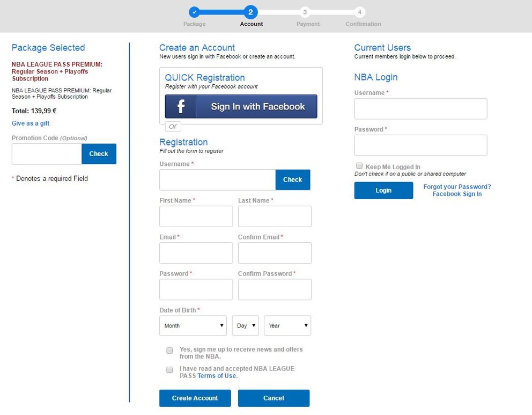
Task: Select the step 2 Account circle
Action: (x=250, y=12)
